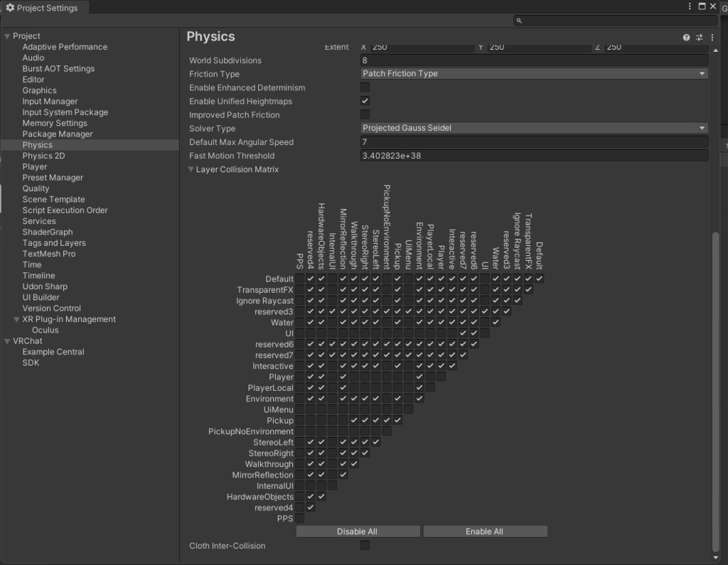Viewport: 728px width, 565px height.
Task: Click the vertical scrollbar of Physics panel
Action: 715,392
